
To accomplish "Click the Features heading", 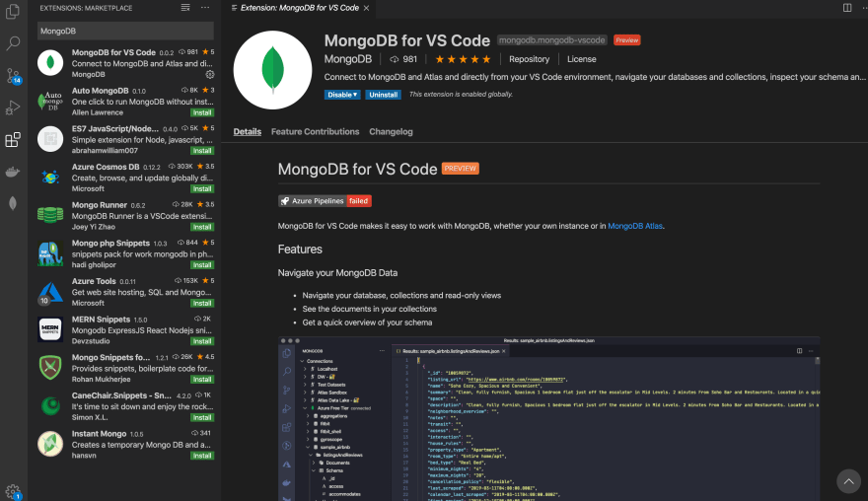I will pyautogui.click(x=300, y=250).
